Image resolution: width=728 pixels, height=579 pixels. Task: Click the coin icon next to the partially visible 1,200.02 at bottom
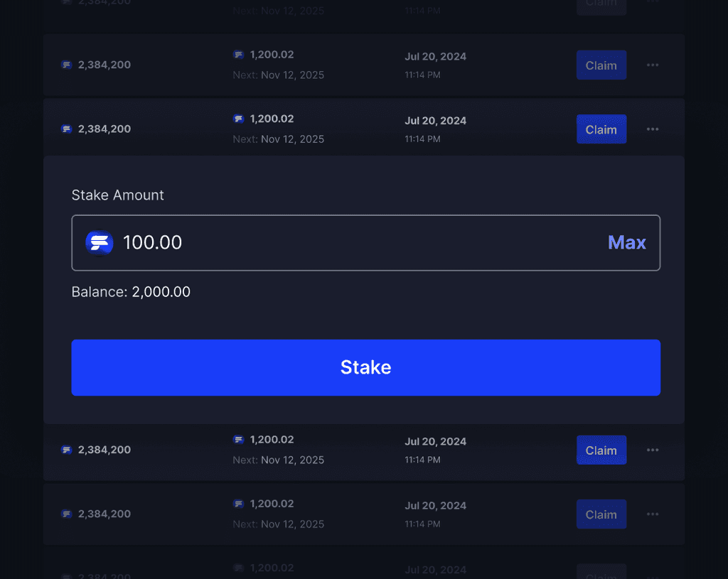tap(238, 568)
